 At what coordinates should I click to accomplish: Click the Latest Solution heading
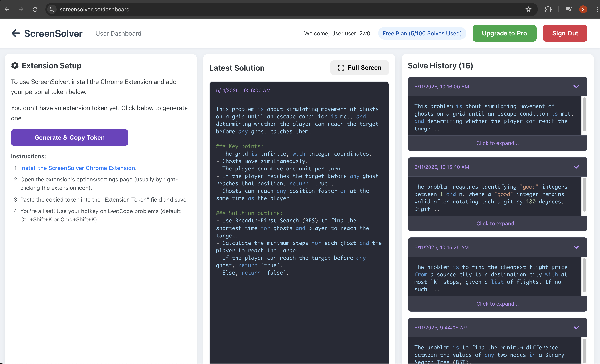pos(237,68)
